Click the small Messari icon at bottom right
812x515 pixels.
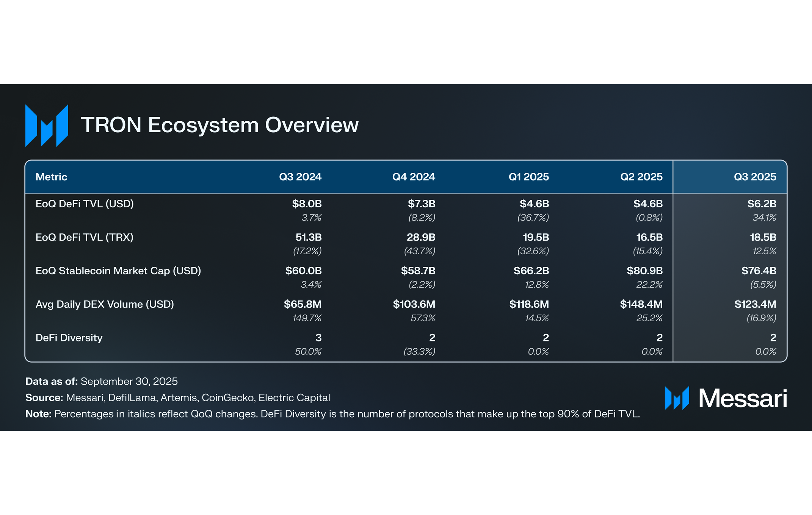677,398
